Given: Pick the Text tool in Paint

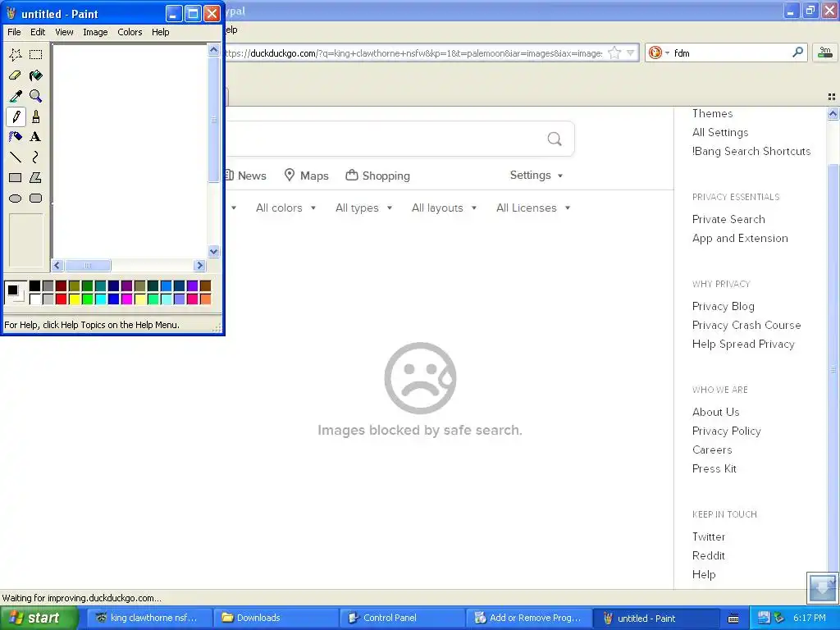Looking at the screenshot, I should (x=36, y=137).
